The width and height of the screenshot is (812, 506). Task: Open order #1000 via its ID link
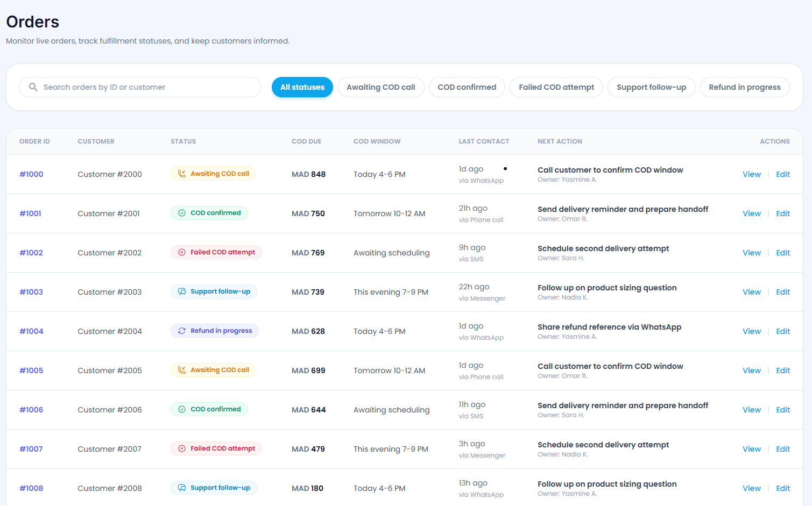[31, 174]
